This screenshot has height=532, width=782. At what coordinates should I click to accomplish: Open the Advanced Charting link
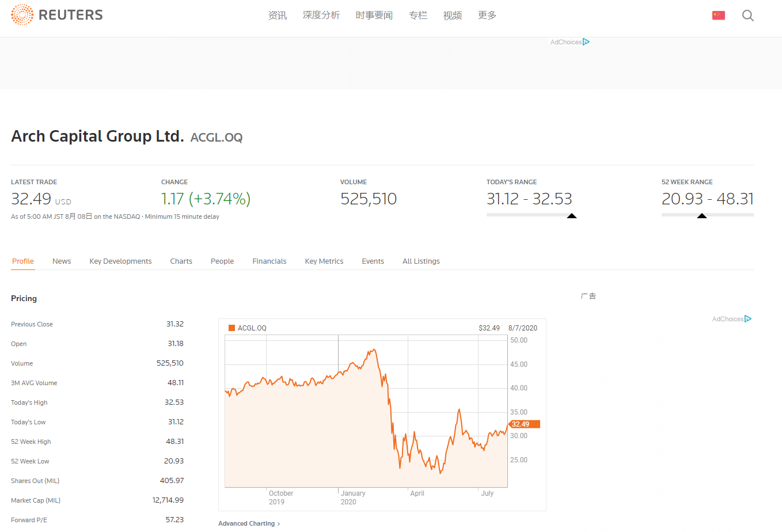pyautogui.click(x=249, y=523)
